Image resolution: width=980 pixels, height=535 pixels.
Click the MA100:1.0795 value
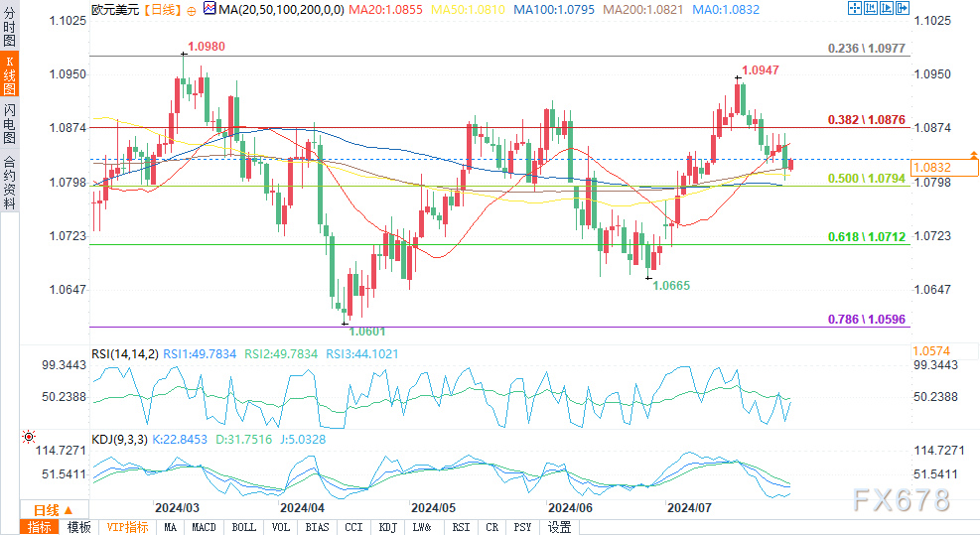[554, 10]
